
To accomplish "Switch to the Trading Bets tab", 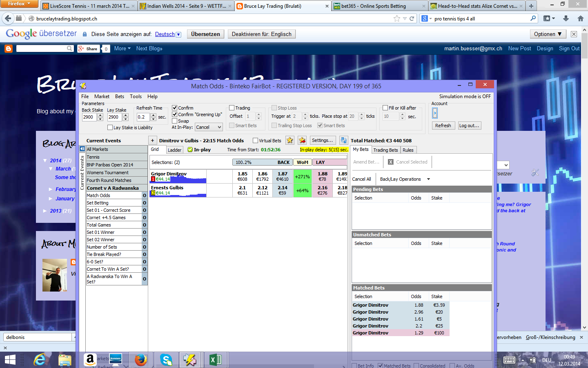I will pyautogui.click(x=385, y=150).
